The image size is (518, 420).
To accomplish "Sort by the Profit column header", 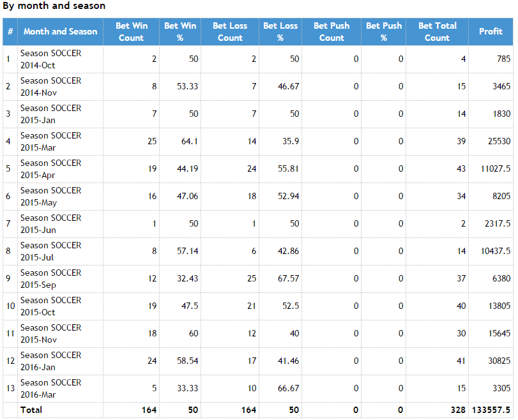I will tap(491, 31).
